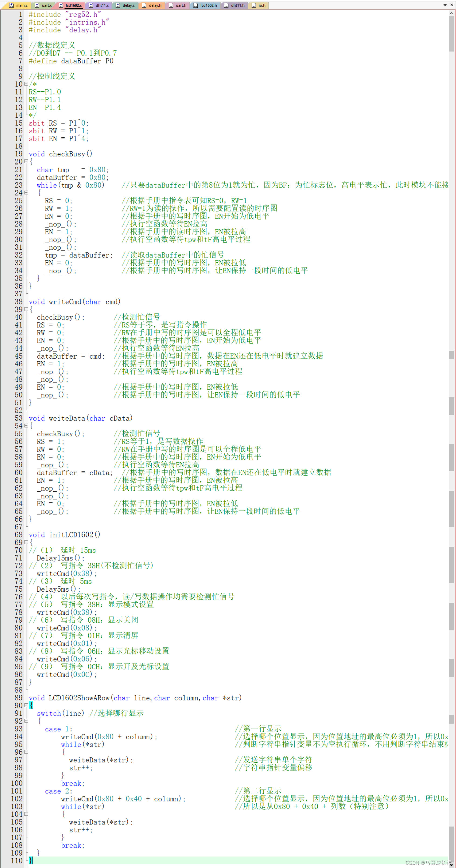The width and height of the screenshot is (456, 868).
Task: Open the delay.c tab
Action: (125, 5)
